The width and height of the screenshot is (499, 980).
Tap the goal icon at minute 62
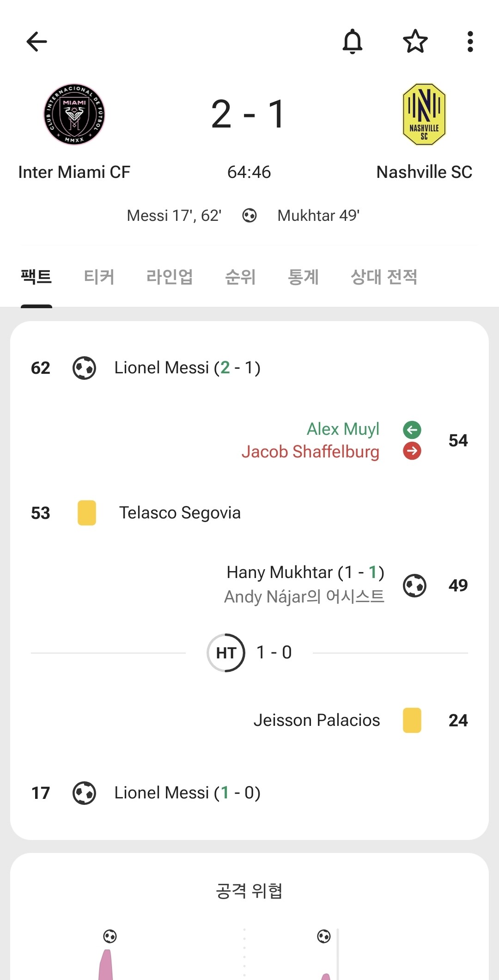point(85,368)
